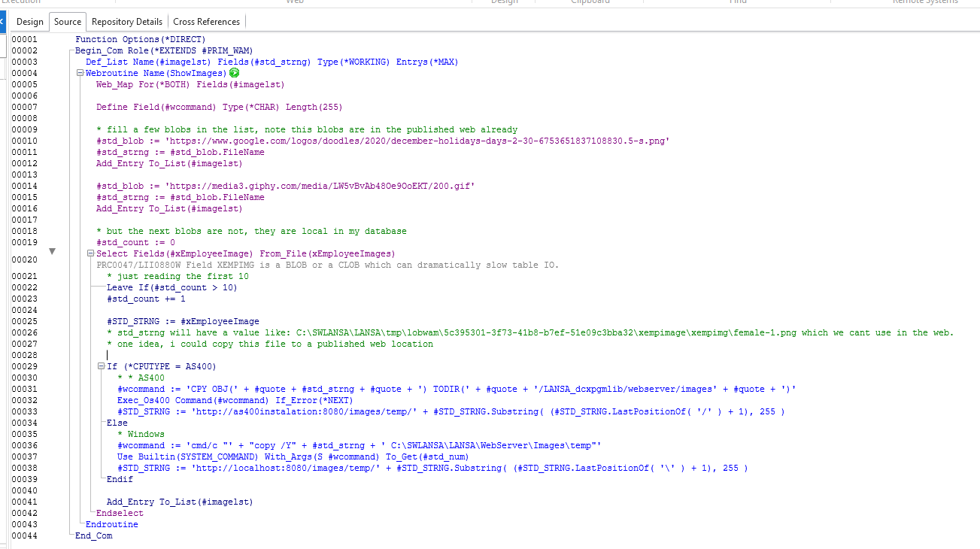980x549 pixels.
Task: Click the localhost:8080 URL line
Action: 432,468
